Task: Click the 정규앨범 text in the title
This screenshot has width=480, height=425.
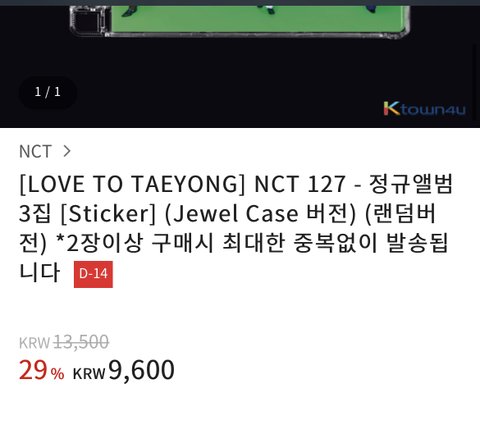Action: click(x=411, y=184)
